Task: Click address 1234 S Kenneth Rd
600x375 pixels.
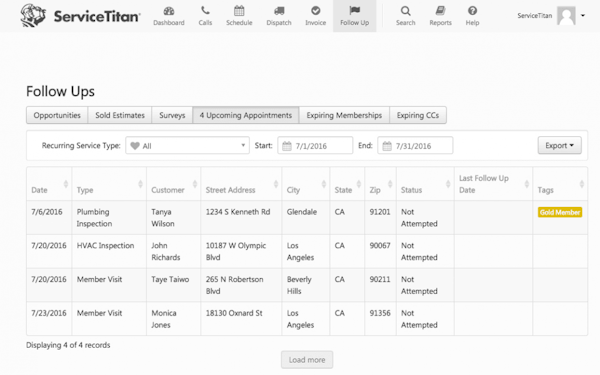Action: tap(238, 212)
